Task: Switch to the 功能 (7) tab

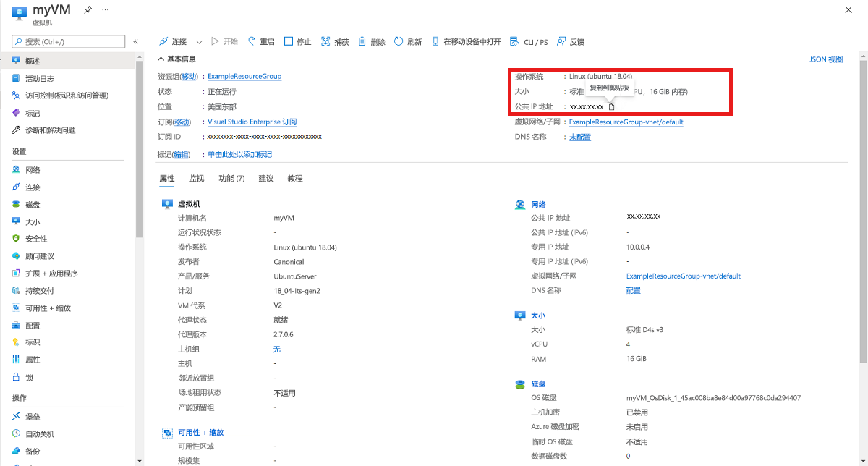Action: click(x=231, y=179)
